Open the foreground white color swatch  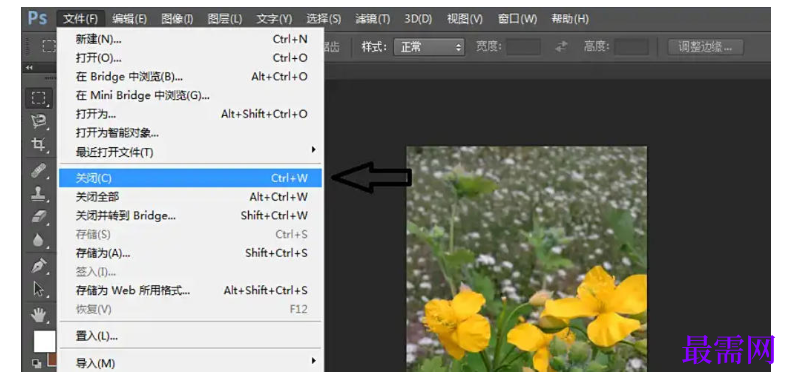tap(45, 341)
